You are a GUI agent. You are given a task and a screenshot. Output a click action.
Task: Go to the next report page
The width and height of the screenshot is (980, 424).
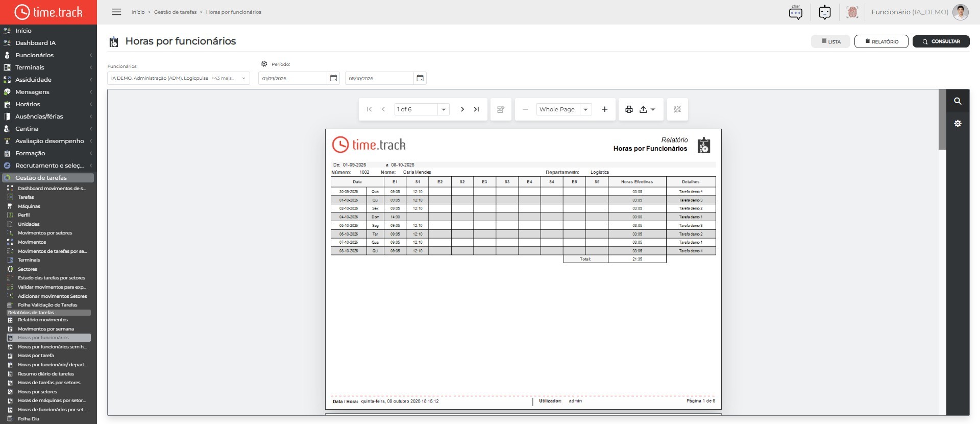[x=462, y=109]
